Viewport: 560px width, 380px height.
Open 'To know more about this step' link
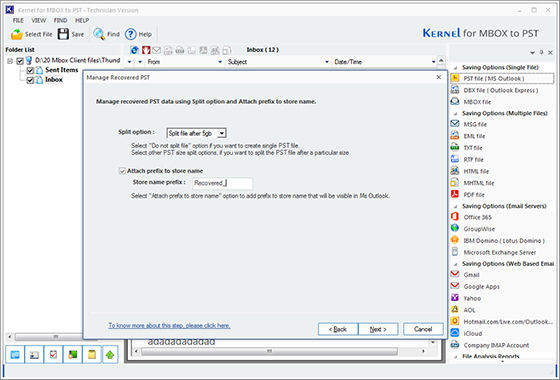[x=169, y=325]
